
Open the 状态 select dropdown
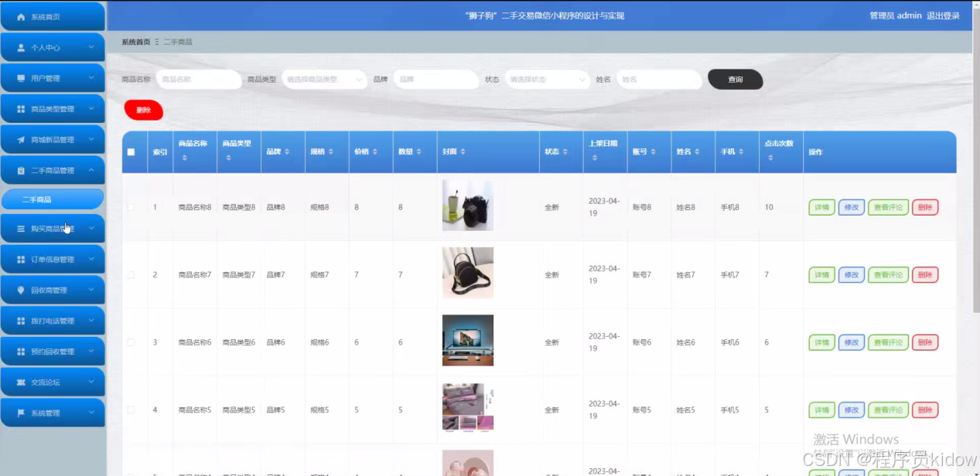click(547, 79)
